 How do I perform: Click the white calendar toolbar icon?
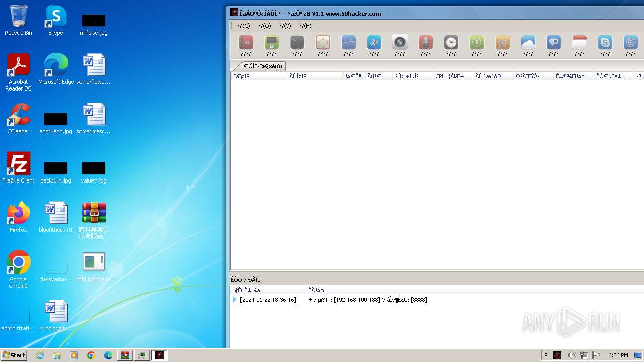(x=579, y=43)
